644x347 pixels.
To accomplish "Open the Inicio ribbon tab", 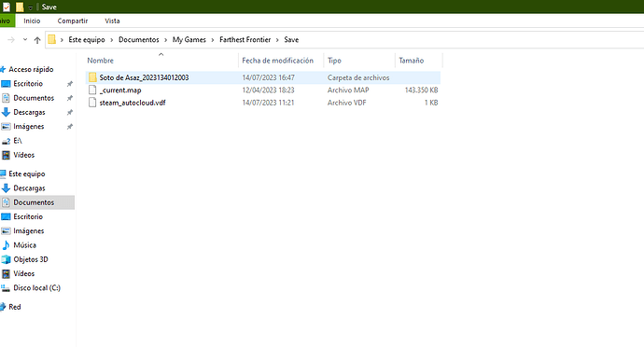I will tap(32, 21).
